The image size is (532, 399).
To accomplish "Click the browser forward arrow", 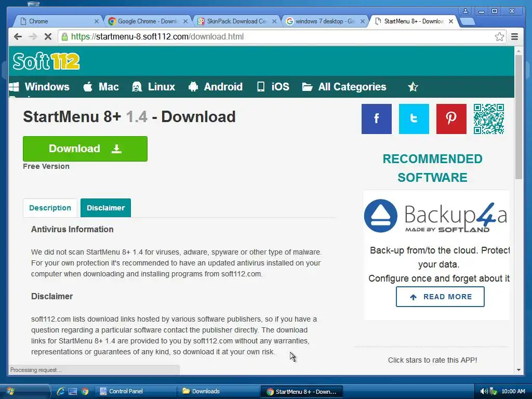I will tap(33, 37).
